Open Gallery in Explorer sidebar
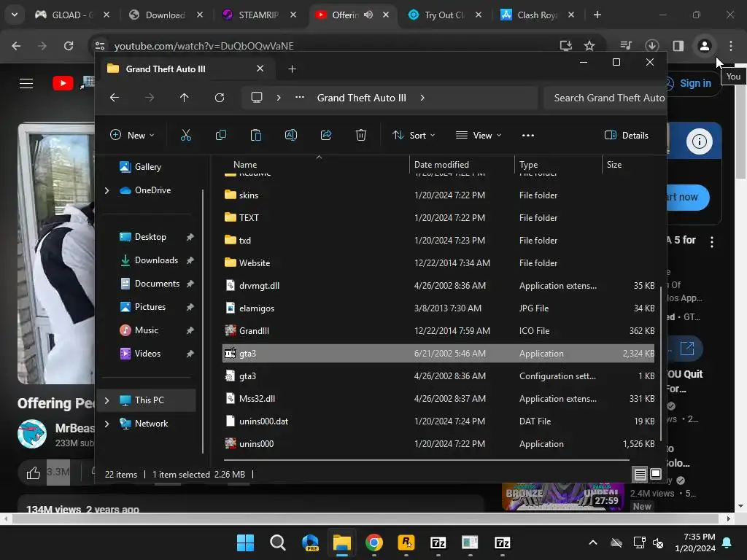 (147, 167)
